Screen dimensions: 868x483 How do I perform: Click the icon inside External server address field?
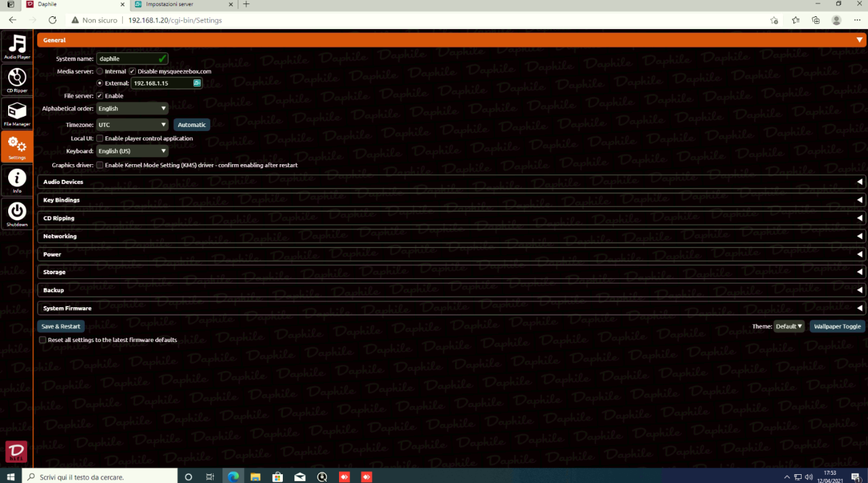point(197,83)
